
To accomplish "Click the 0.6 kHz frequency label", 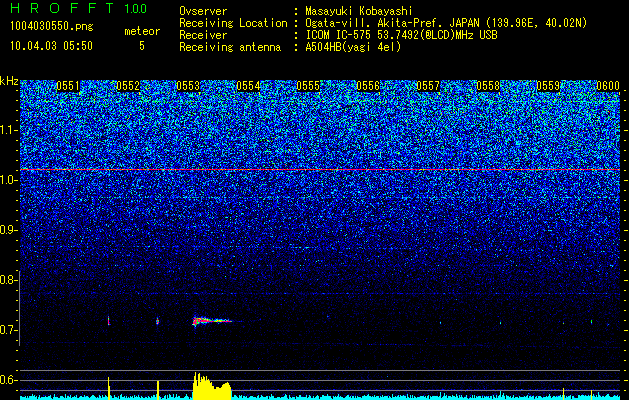I will (8, 380).
